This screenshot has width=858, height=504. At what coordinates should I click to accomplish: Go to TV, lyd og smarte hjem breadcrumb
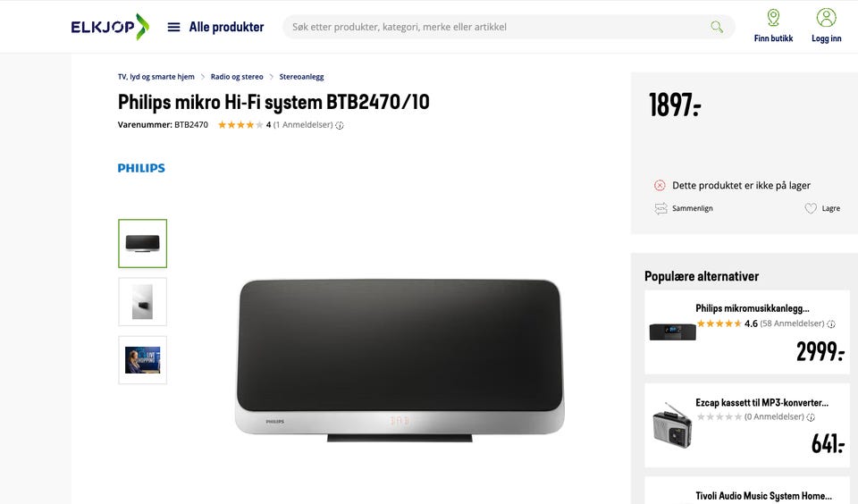[156, 77]
